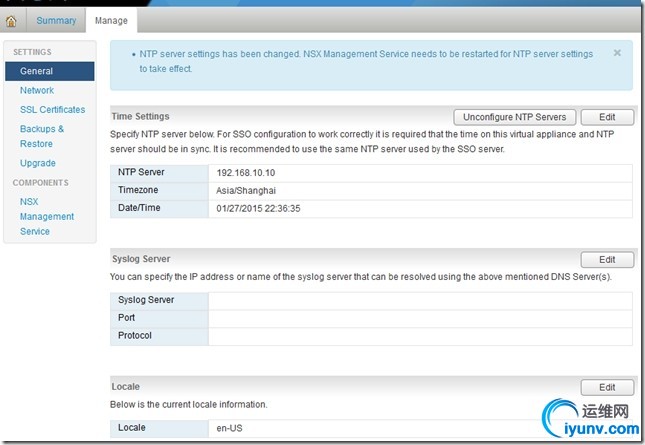The image size is (645, 445).
Task: Dismiss the NTP notification with the X
Action: click(x=617, y=53)
